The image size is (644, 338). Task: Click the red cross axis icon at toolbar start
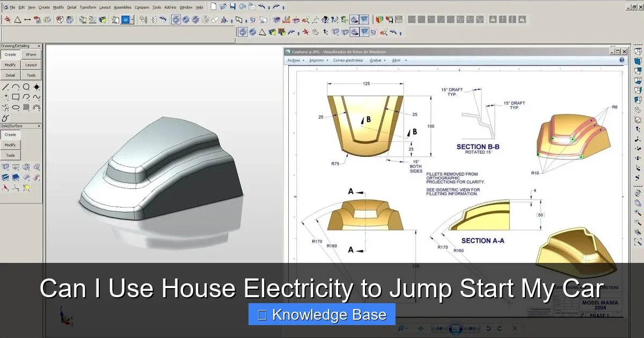click(x=8, y=19)
